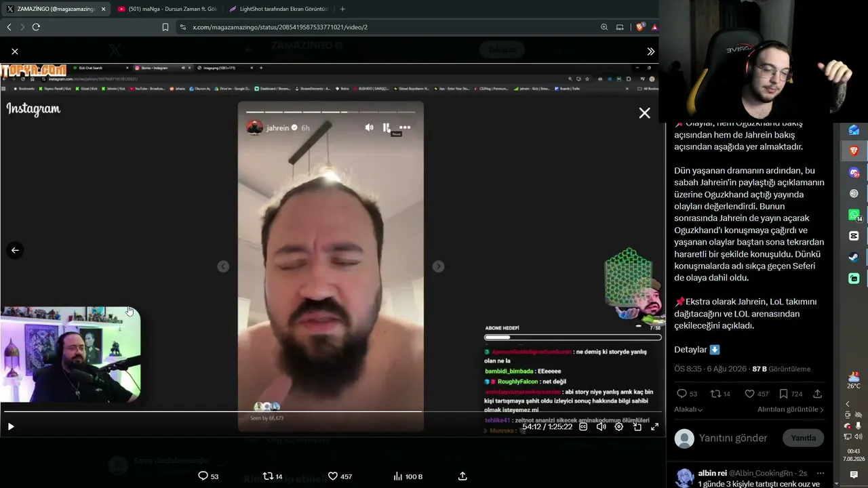Image resolution: width=868 pixels, height=488 pixels.
Task: Open the Brave Shields icon
Action: pos(639,27)
